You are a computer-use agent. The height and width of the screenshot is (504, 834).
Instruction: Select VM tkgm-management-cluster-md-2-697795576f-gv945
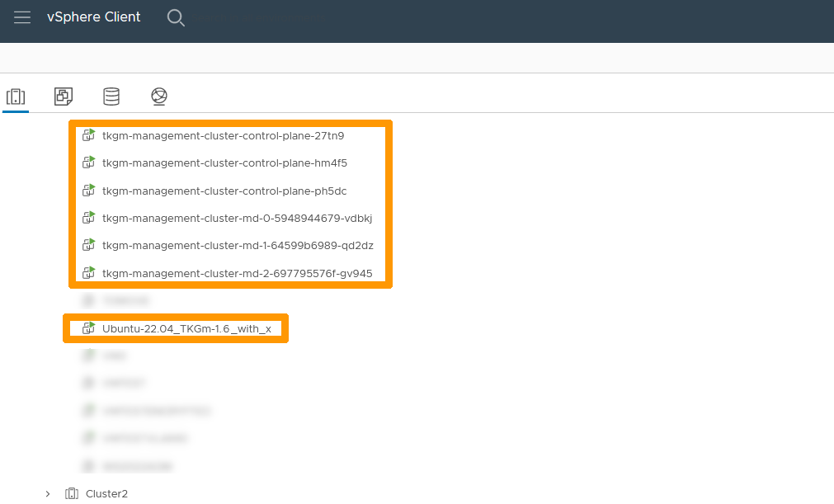coord(237,273)
